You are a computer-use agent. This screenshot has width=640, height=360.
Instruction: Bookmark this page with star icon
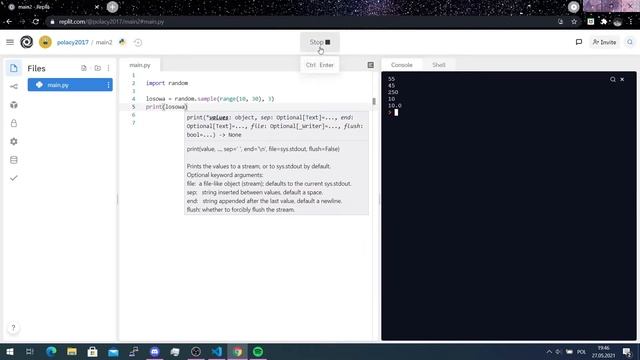[x=574, y=22]
